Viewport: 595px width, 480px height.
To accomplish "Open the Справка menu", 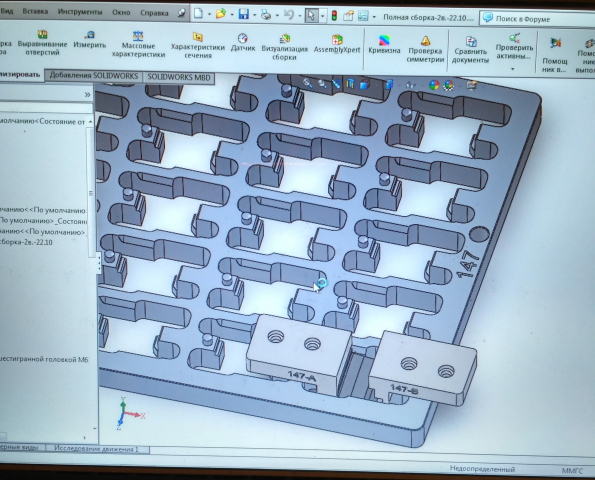I will 154,13.
